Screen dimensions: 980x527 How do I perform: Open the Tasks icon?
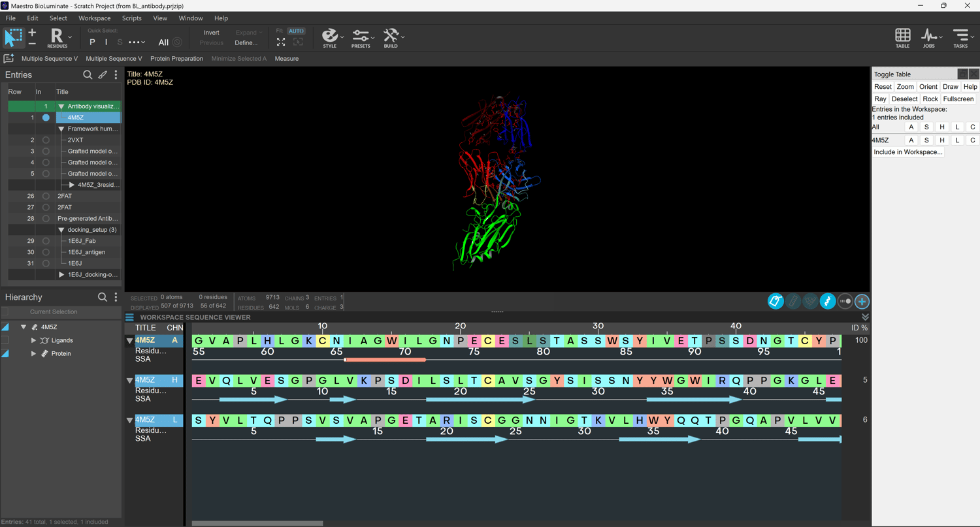(x=960, y=37)
